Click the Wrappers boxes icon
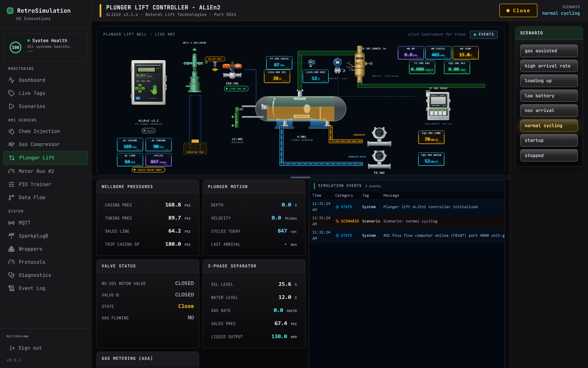 coord(11,249)
